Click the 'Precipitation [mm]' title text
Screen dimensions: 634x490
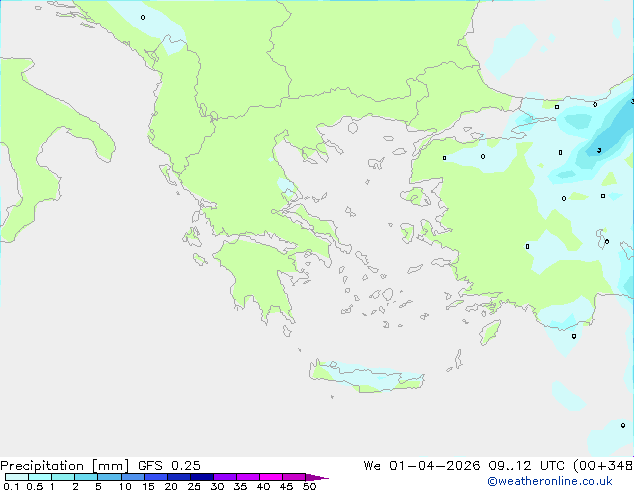(64, 466)
